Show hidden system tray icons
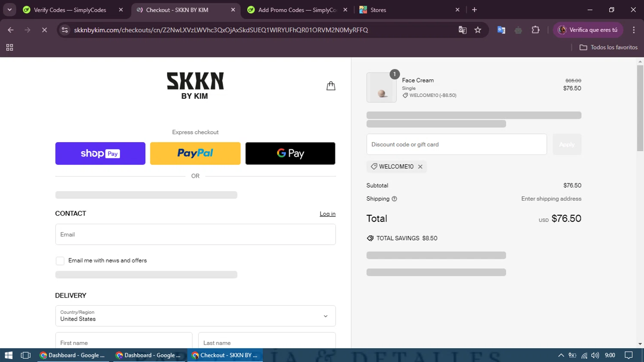Screen dimensions: 644x362 click(561, 355)
